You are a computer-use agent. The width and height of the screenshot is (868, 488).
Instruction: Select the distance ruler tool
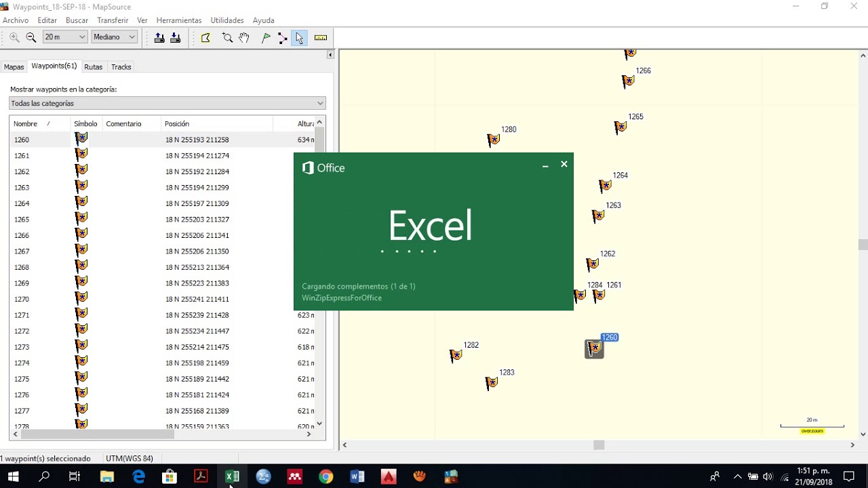[321, 38]
